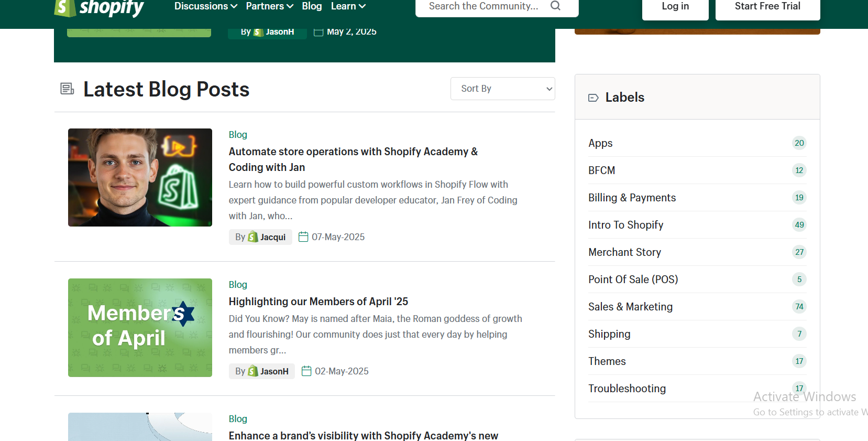Open JasonH profile on Members of April post
The image size is (868, 441).
[x=274, y=371]
